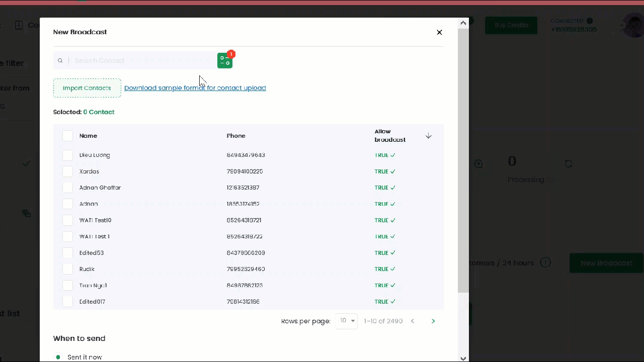
Task: Open the Rows per page dropdown
Action: (347, 321)
